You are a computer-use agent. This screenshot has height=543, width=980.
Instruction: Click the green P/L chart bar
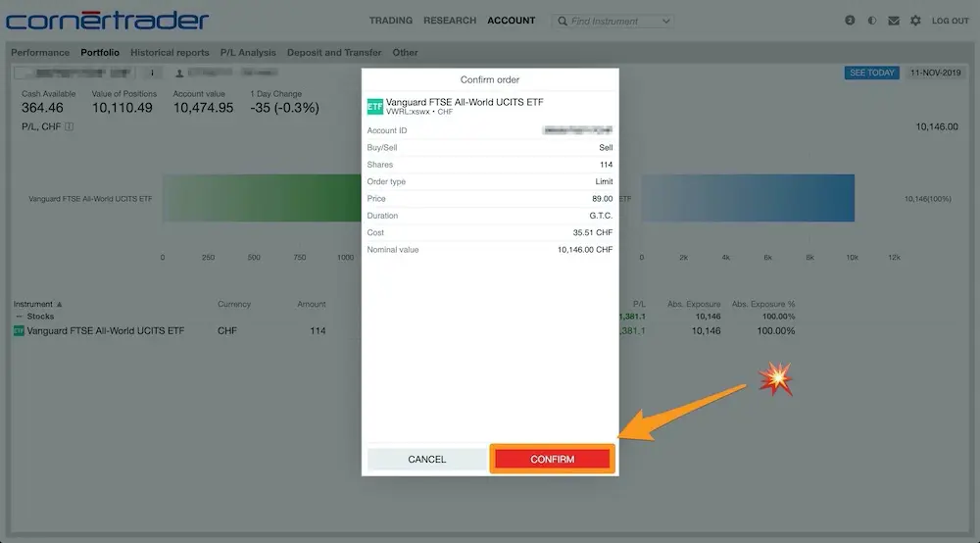(262, 198)
